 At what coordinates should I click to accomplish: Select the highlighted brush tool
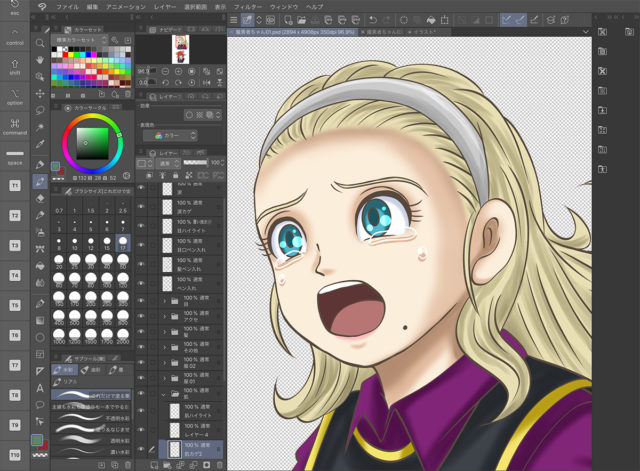point(40,181)
